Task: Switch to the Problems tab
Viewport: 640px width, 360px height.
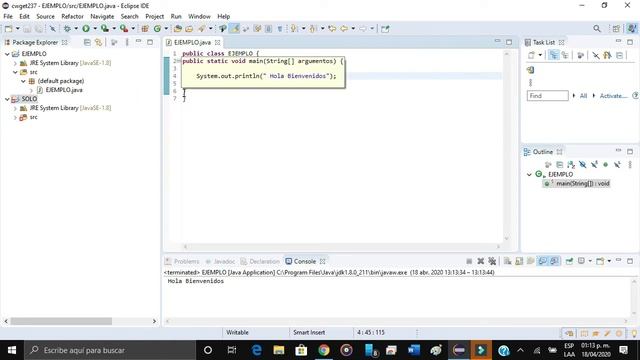Action: point(182,261)
